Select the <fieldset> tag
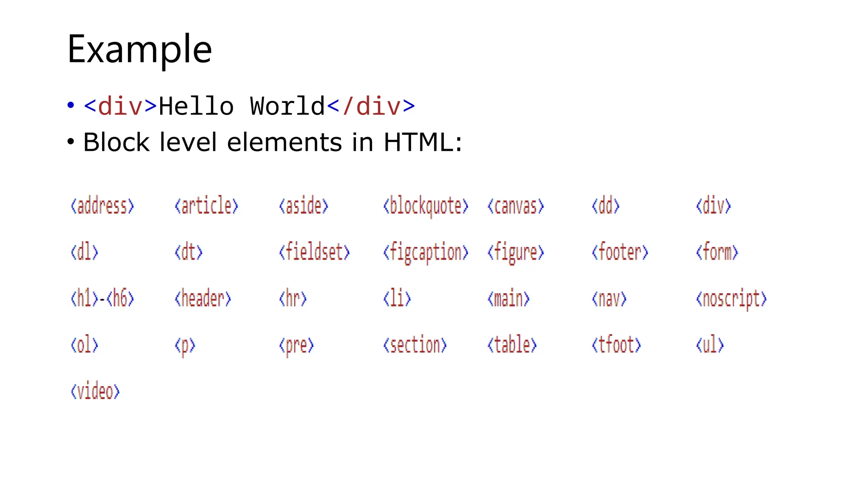The width and height of the screenshot is (868, 488). tap(314, 252)
